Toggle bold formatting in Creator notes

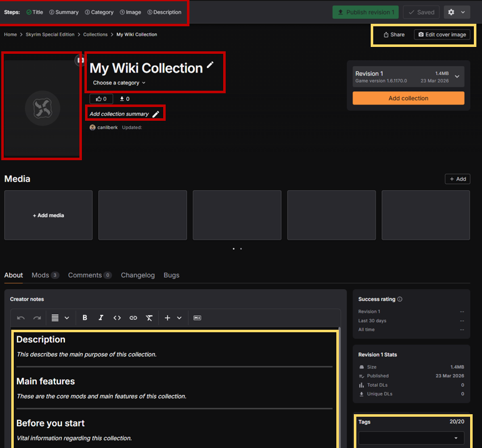pos(85,318)
